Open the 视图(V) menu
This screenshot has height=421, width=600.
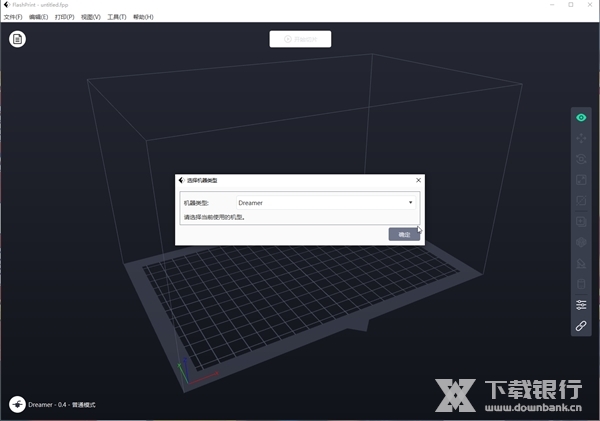click(91, 17)
